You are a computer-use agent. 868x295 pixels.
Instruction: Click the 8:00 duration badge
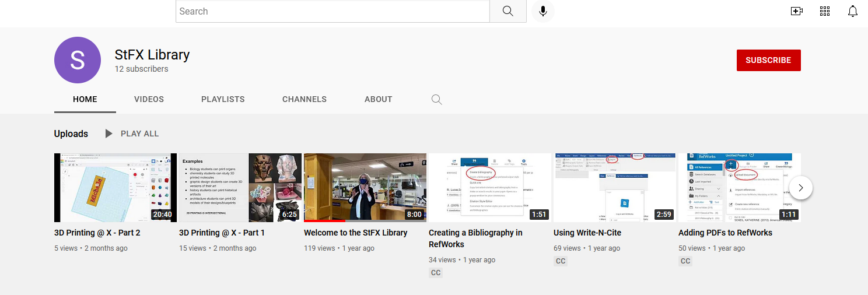414,215
